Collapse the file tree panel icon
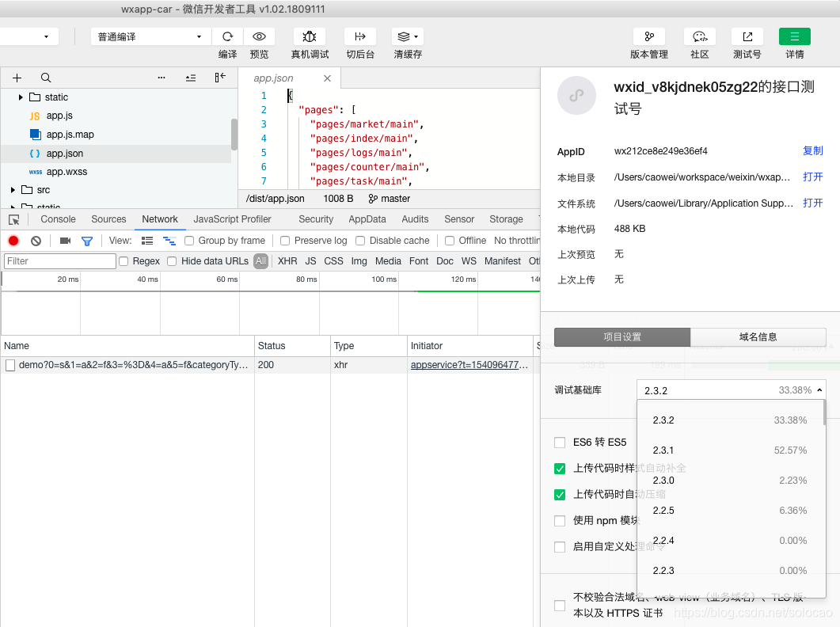The width and height of the screenshot is (840, 627). [220, 78]
